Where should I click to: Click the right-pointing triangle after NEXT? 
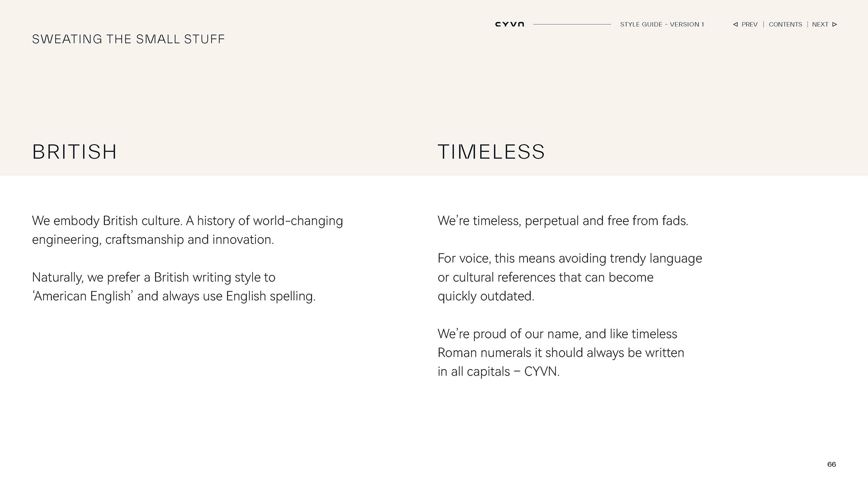click(835, 24)
